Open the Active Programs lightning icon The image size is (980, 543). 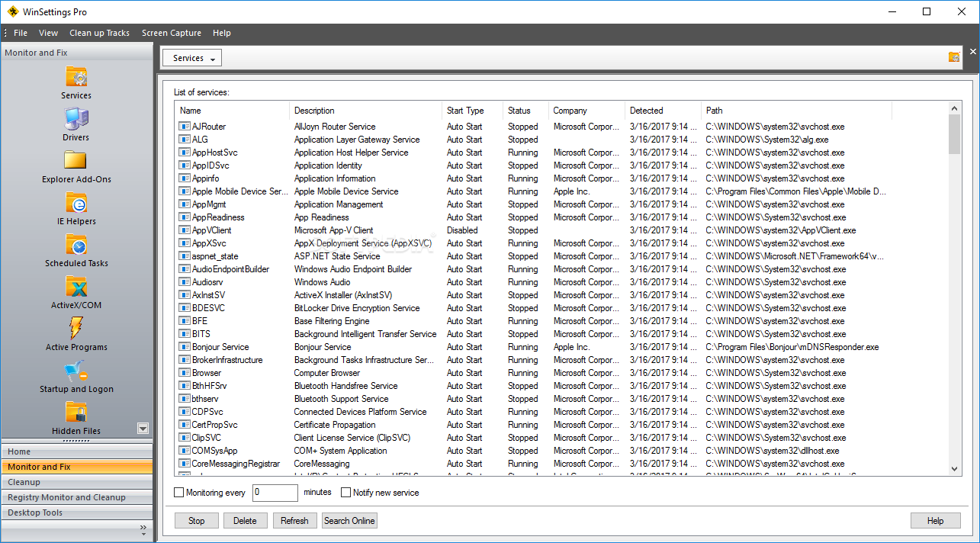point(76,329)
